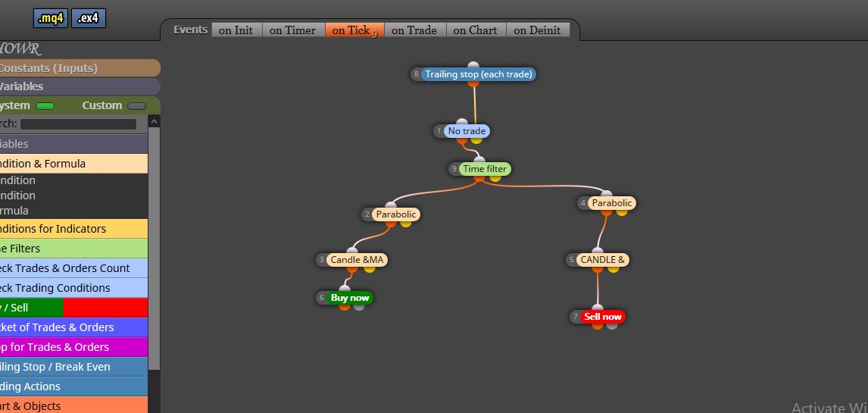Click Candle &MA block's yellow output connector
The image size is (868, 413).
click(369, 268)
